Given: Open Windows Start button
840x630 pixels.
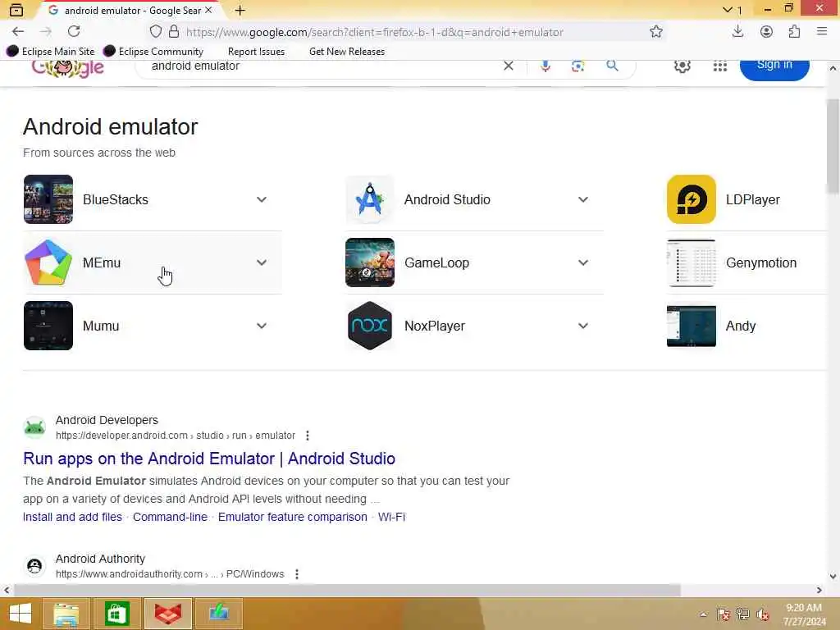Looking at the screenshot, I should [21, 614].
